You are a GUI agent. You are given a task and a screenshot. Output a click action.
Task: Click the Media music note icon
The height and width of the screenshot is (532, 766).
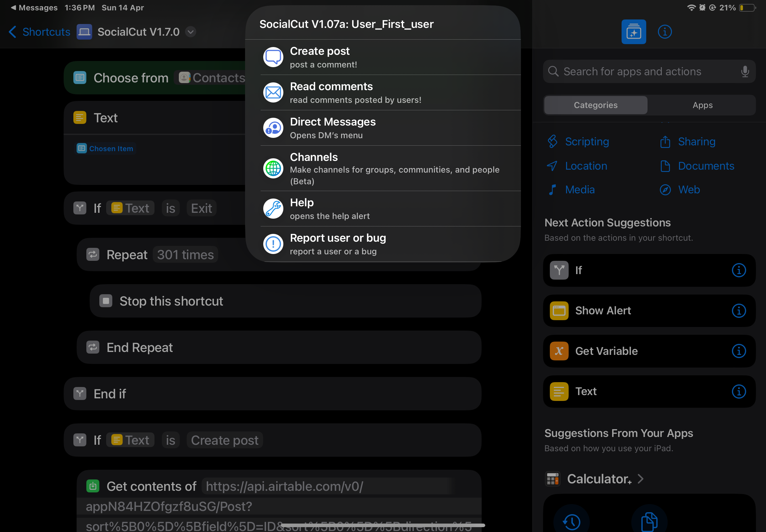[552, 190]
